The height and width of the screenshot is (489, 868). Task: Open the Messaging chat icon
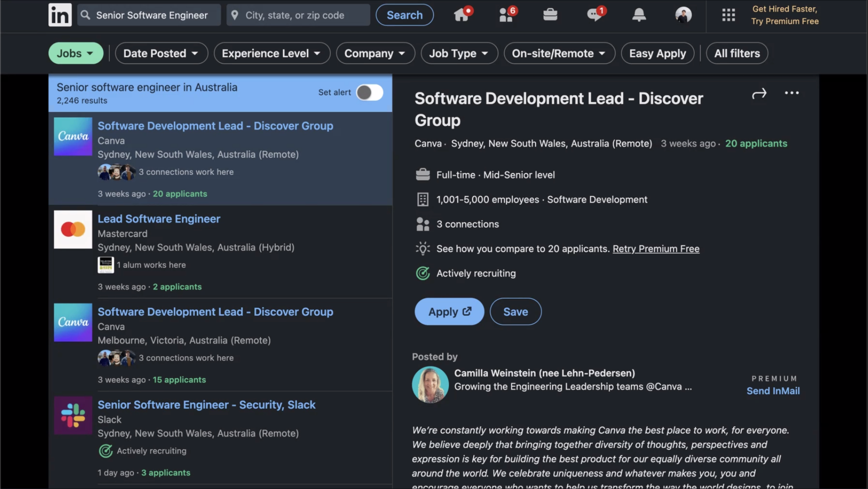(594, 15)
